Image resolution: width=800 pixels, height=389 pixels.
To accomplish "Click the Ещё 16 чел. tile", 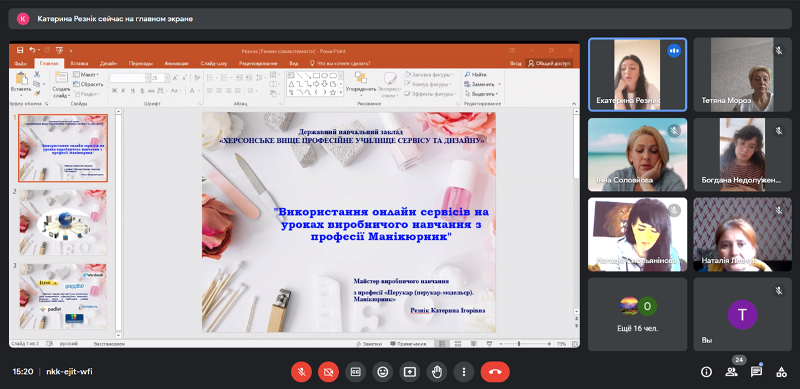I will 637,314.
